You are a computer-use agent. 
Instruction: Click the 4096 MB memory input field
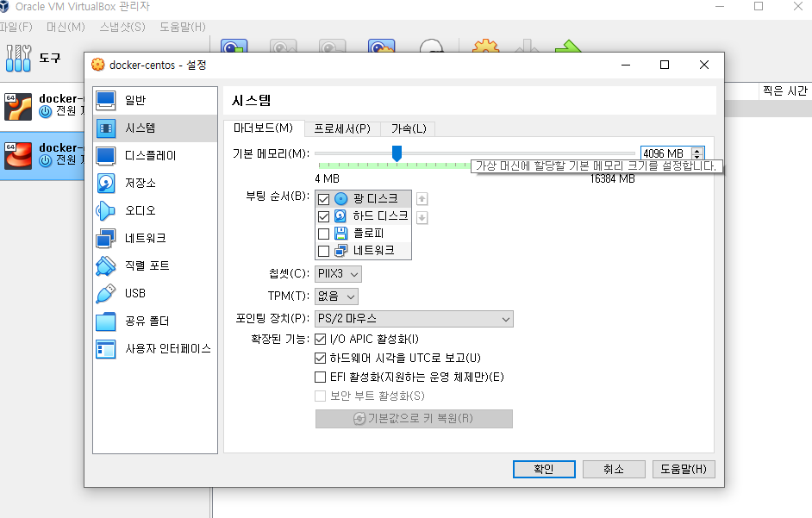coord(666,153)
